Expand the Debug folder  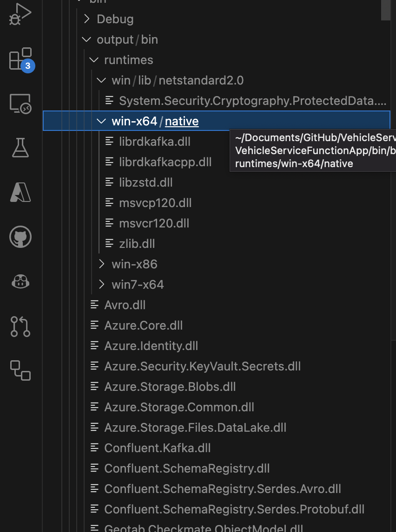coord(87,19)
